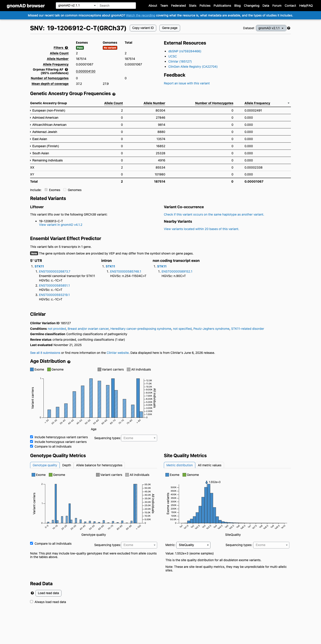Click the help icon beside the Dataset selector
Image resolution: width=321 pixels, height=644 pixels.
(288, 28)
